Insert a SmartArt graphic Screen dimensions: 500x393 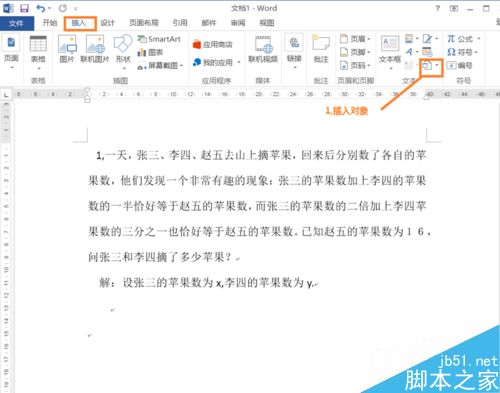click(x=159, y=39)
